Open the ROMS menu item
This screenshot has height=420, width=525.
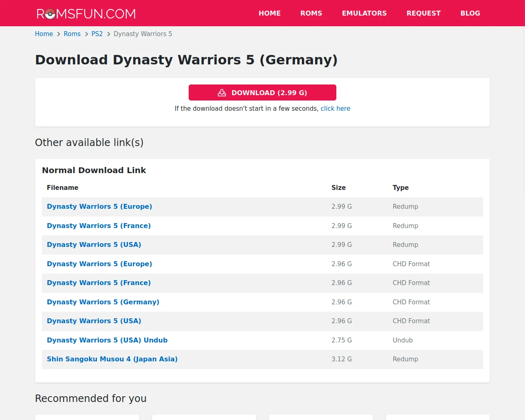311,13
